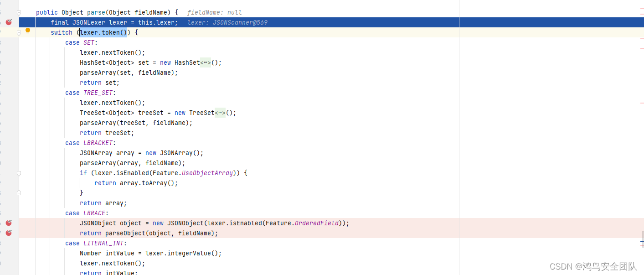Toggle breakpoint on JSONObject object line
Viewport: 644px width, 275px height.
(9, 223)
